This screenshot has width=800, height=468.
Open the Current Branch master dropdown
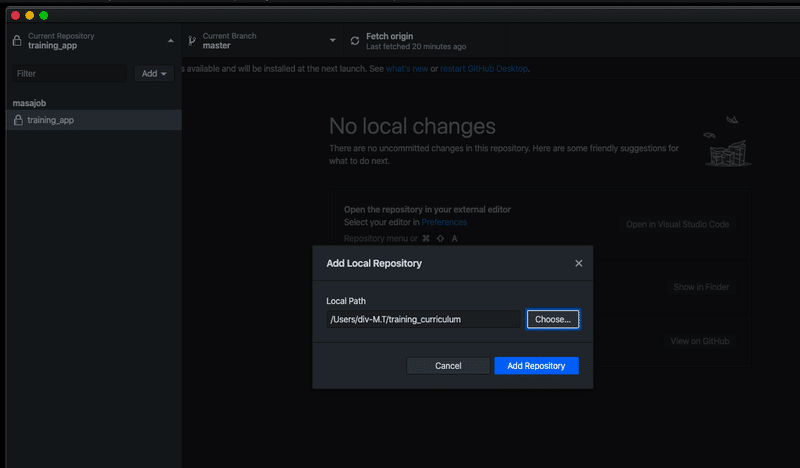point(263,41)
